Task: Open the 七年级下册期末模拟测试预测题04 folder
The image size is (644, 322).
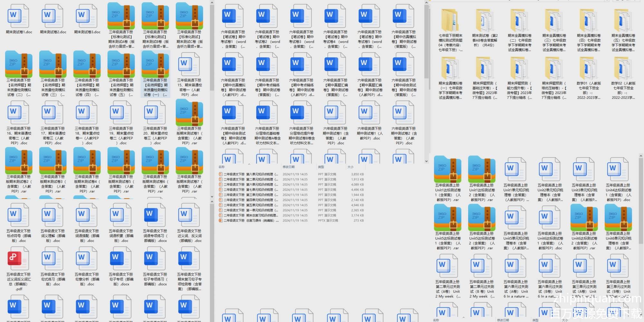Action: point(450,21)
